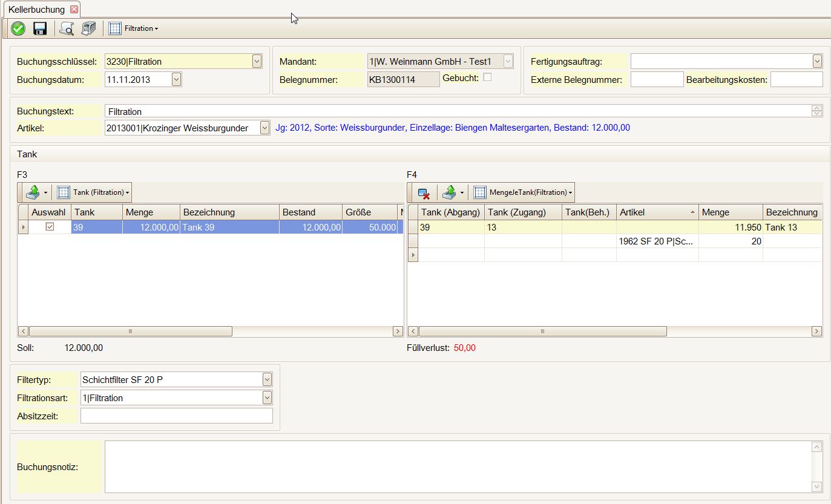This screenshot has height=504, width=831.
Task: Click the Externe Belegnummer input field
Action: coord(657,79)
